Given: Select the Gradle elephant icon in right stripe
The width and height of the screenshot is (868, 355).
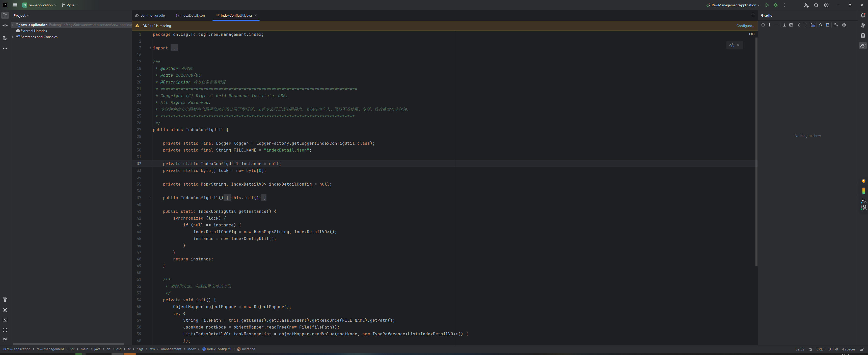Looking at the screenshot, I should [x=863, y=46].
